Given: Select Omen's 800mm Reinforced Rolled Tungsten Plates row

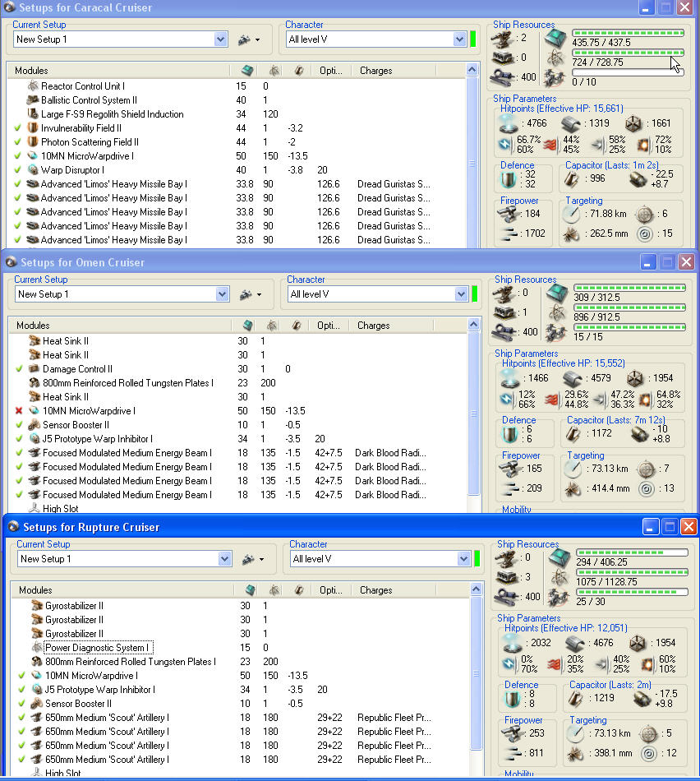Looking at the screenshot, I should (x=239, y=383).
